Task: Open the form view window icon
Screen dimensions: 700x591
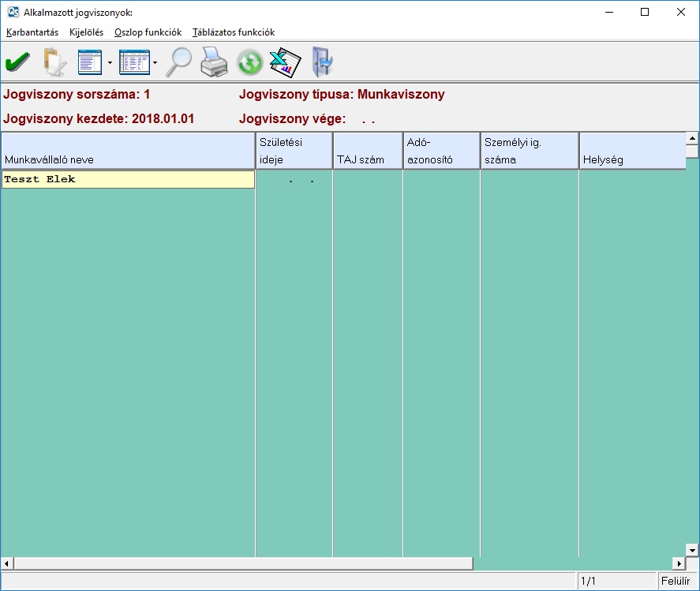Action: pyautogui.click(x=90, y=62)
